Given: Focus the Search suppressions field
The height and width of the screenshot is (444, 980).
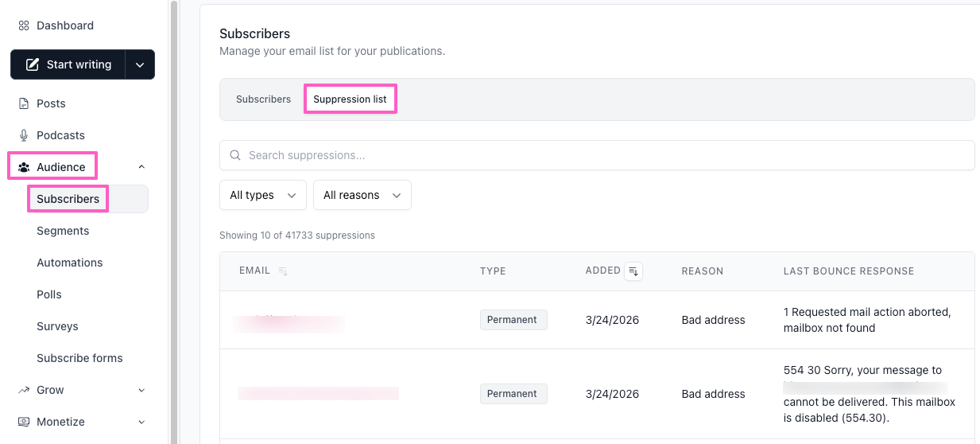Looking at the screenshot, I should 596,155.
